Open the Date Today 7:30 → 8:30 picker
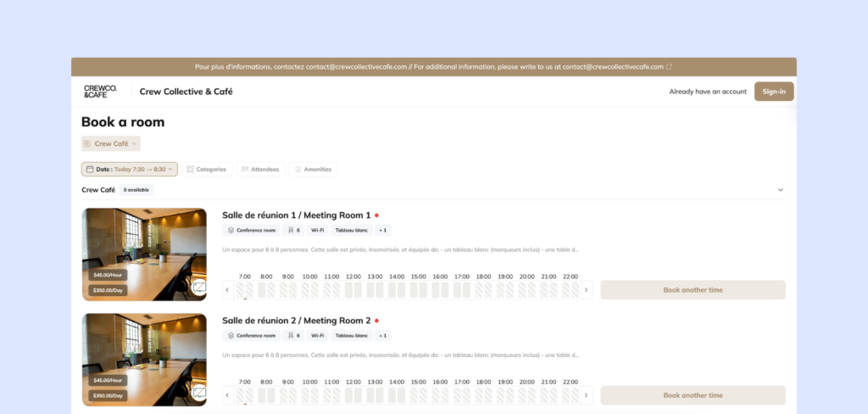Viewport: 868px width, 414px height. point(130,170)
